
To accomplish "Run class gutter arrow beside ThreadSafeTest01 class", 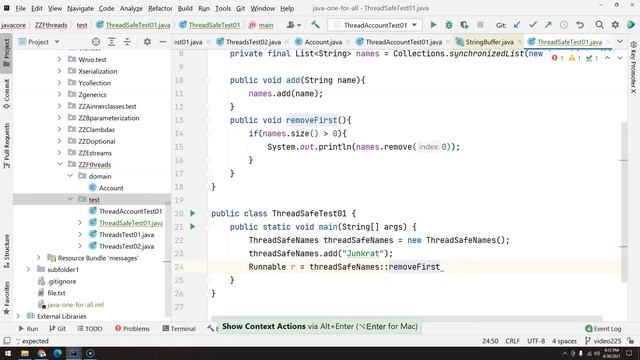I will [x=193, y=213].
